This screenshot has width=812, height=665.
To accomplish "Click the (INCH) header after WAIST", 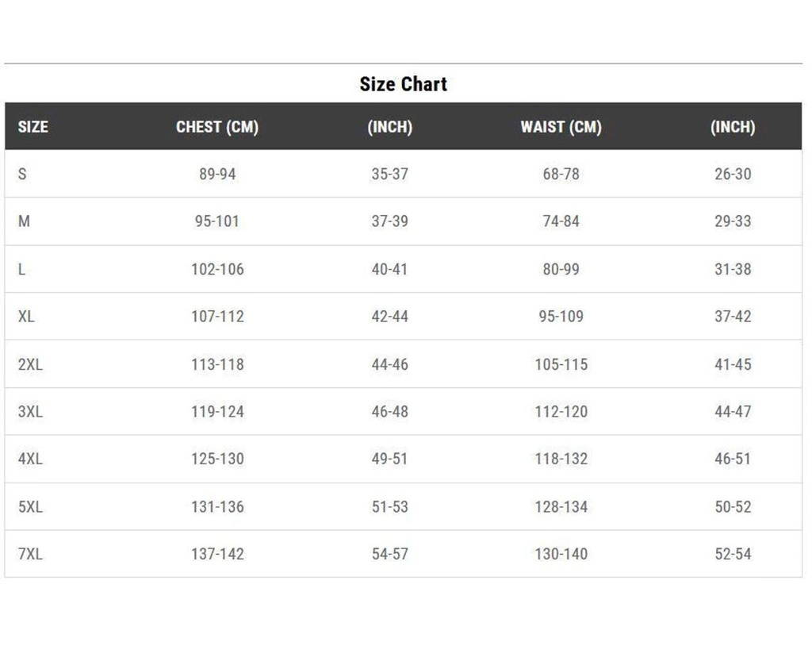I will (733, 127).
